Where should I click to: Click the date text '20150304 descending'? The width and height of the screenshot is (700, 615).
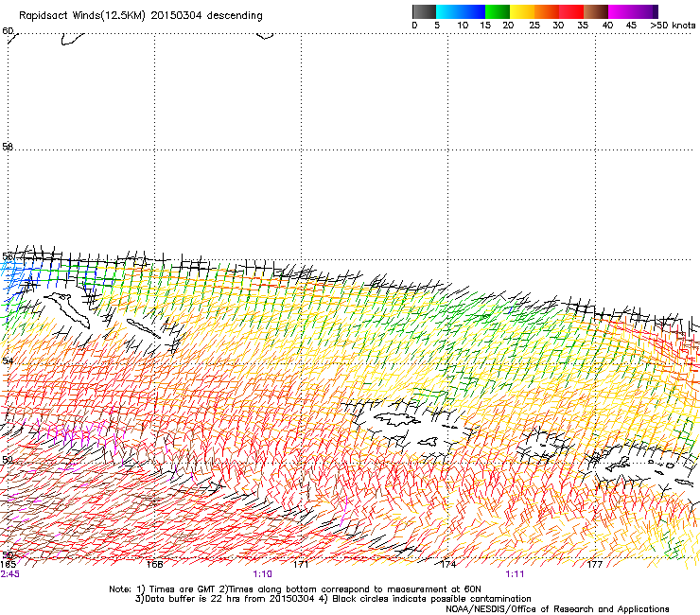point(207,16)
